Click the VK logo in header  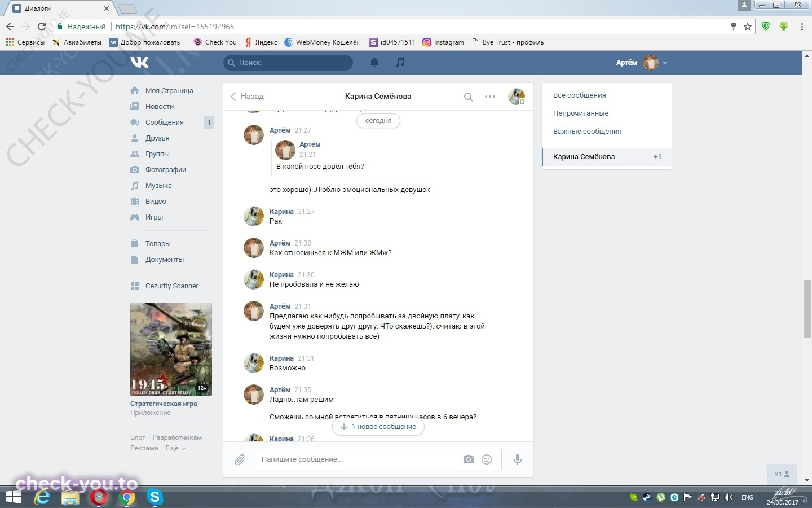139,62
